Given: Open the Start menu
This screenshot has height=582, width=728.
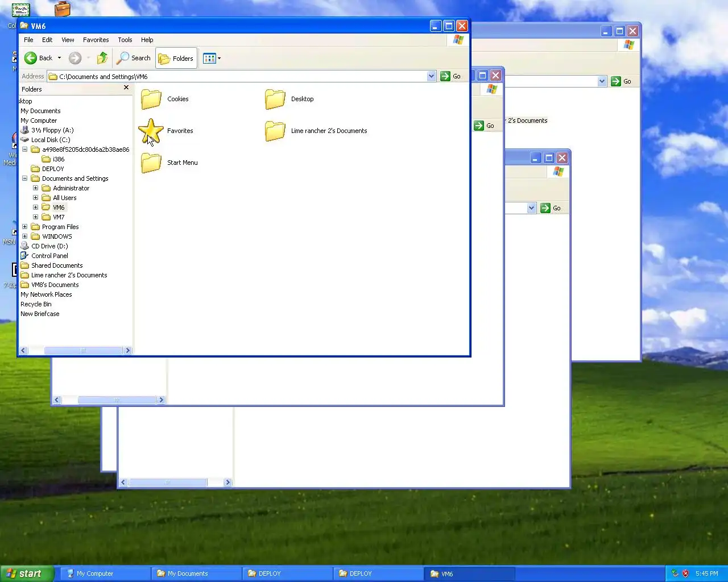Looking at the screenshot, I should tap(27, 573).
